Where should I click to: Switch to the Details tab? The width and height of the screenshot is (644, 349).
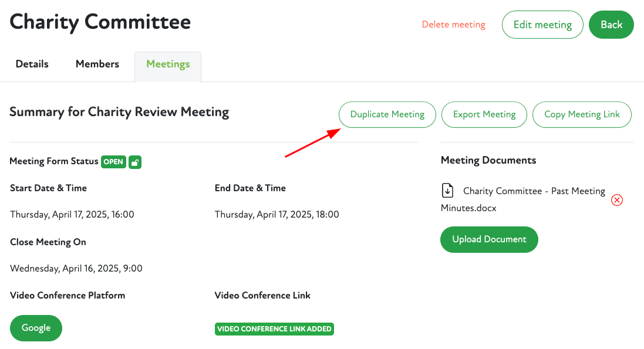(x=32, y=65)
